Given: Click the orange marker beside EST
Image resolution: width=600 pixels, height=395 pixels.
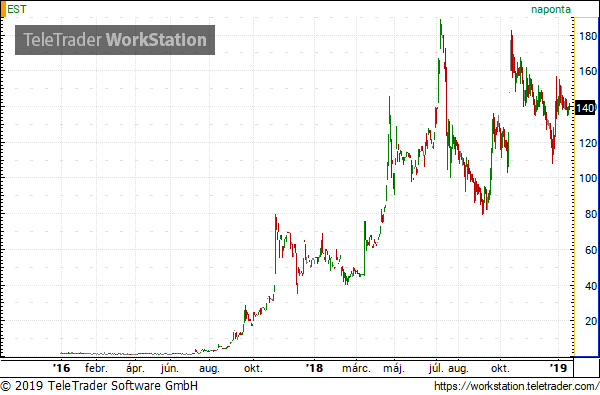Looking at the screenshot, I should point(3,9).
